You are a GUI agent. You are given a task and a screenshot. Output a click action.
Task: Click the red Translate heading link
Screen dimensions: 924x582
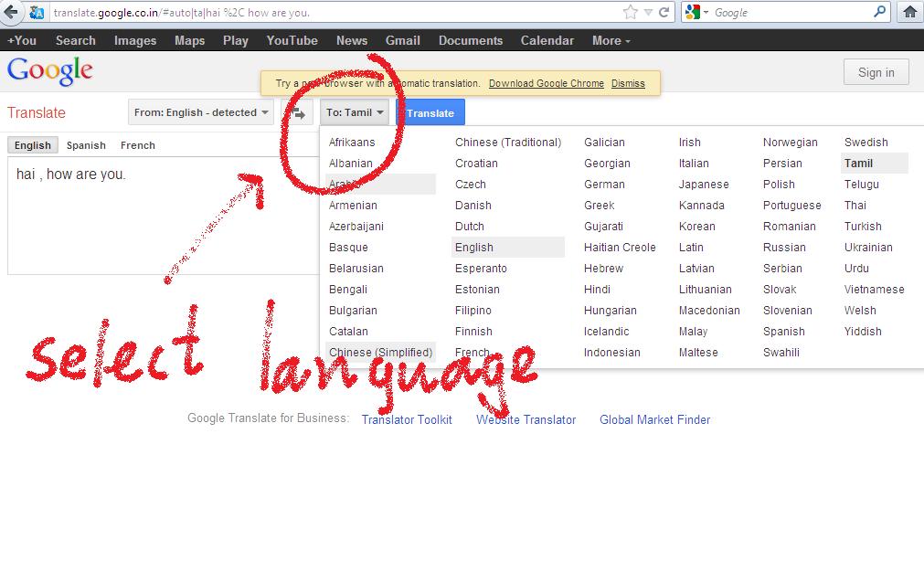tap(36, 112)
